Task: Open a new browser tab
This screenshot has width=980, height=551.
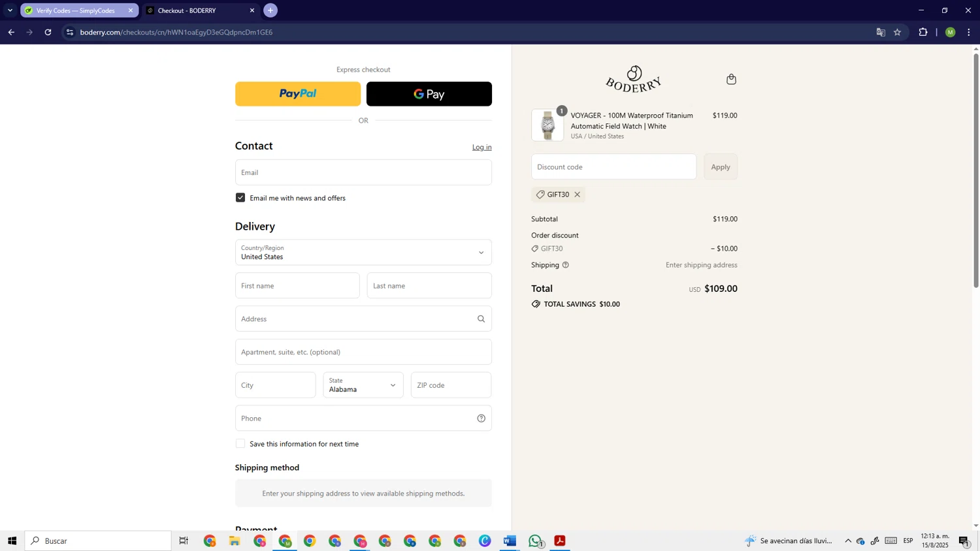Action: click(x=270, y=10)
